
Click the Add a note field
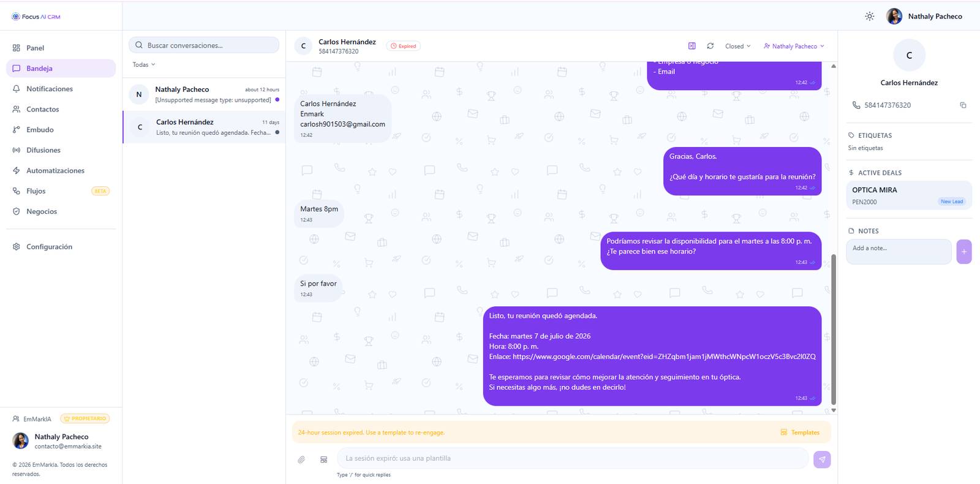point(899,251)
